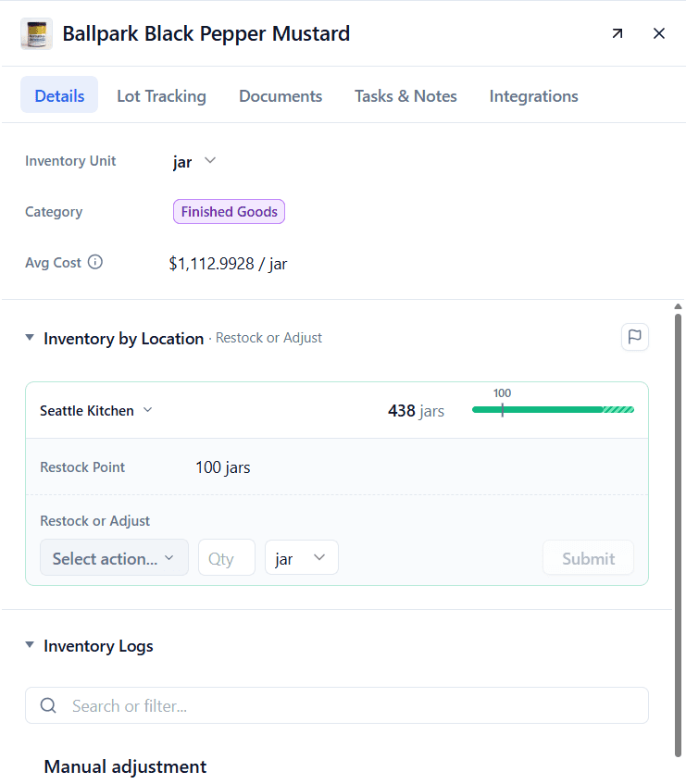This screenshot has height=784, width=686.
Task: Open the Documents tab
Action: pos(281,95)
